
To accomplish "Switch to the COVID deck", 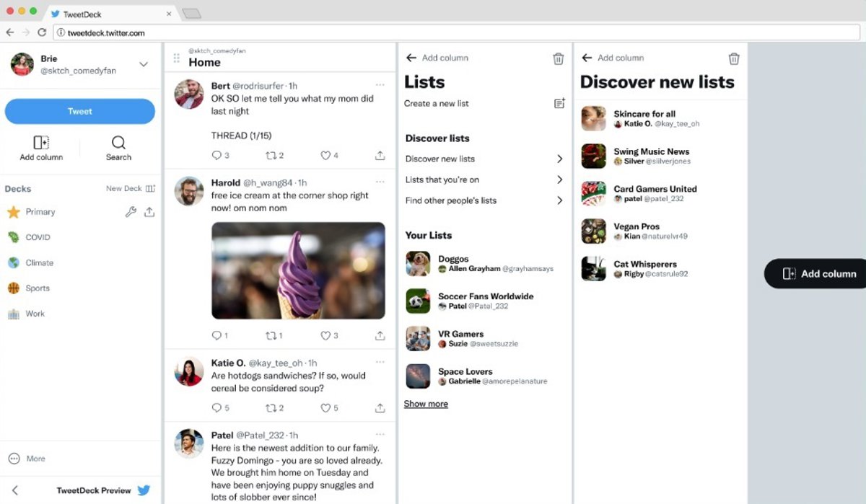I will [38, 237].
